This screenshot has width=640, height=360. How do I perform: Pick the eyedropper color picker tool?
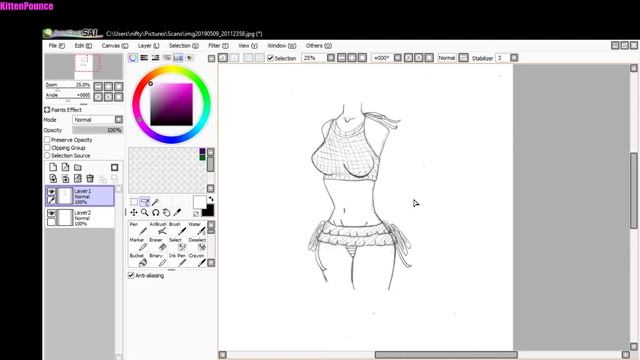(177, 212)
